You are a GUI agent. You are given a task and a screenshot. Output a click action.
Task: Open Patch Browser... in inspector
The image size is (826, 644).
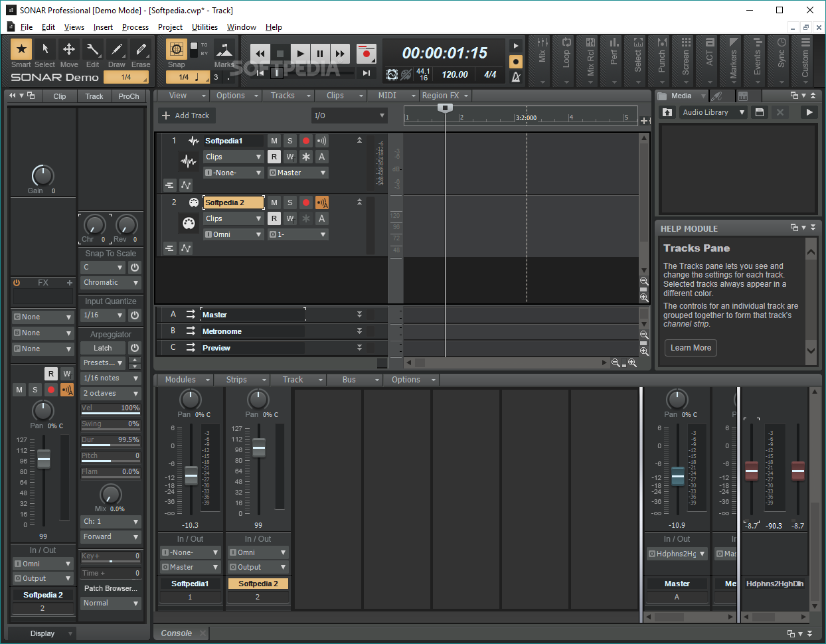coord(111,588)
